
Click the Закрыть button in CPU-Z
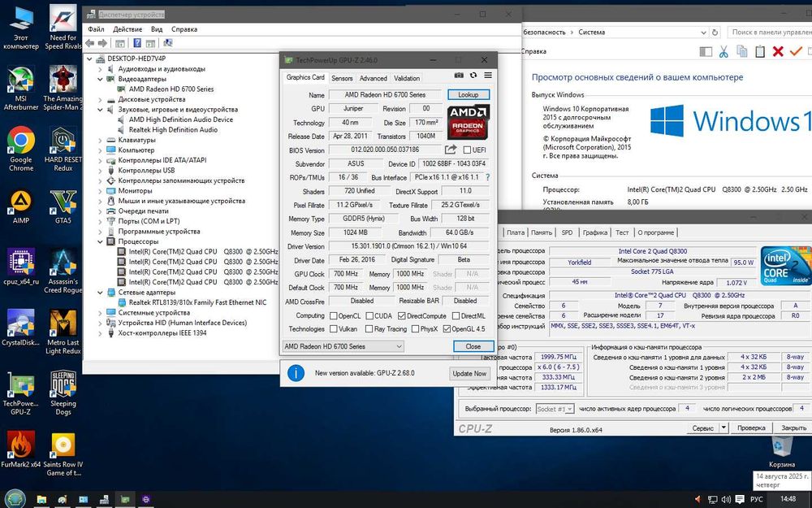pos(793,428)
